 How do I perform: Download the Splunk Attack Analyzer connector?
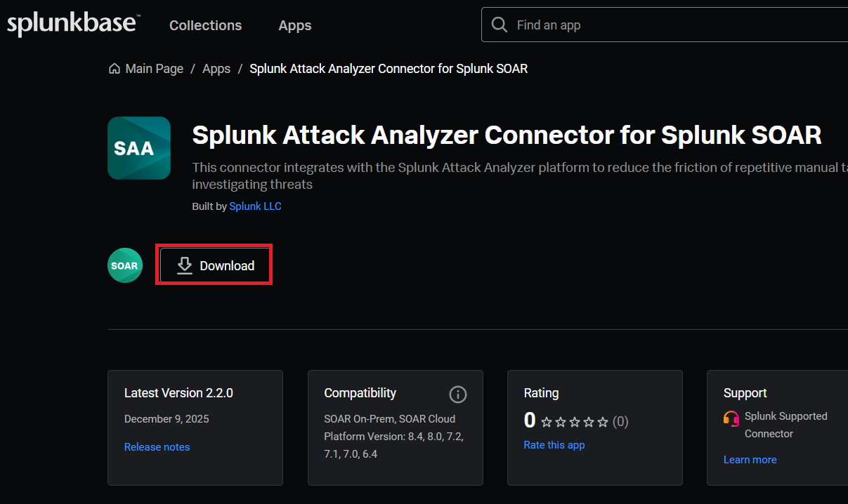point(215,265)
